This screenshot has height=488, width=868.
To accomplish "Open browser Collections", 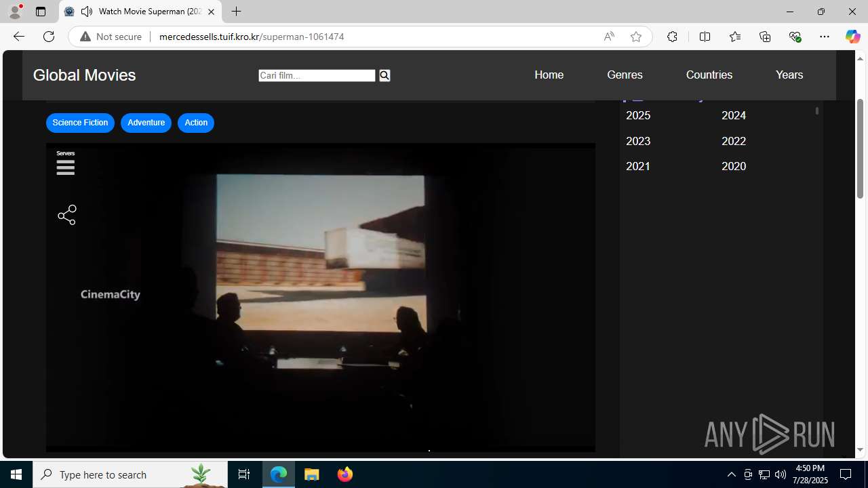I will click(765, 37).
